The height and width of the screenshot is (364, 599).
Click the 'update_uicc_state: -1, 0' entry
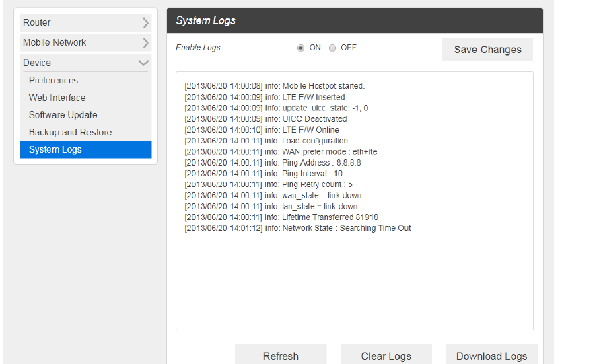pos(276,108)
